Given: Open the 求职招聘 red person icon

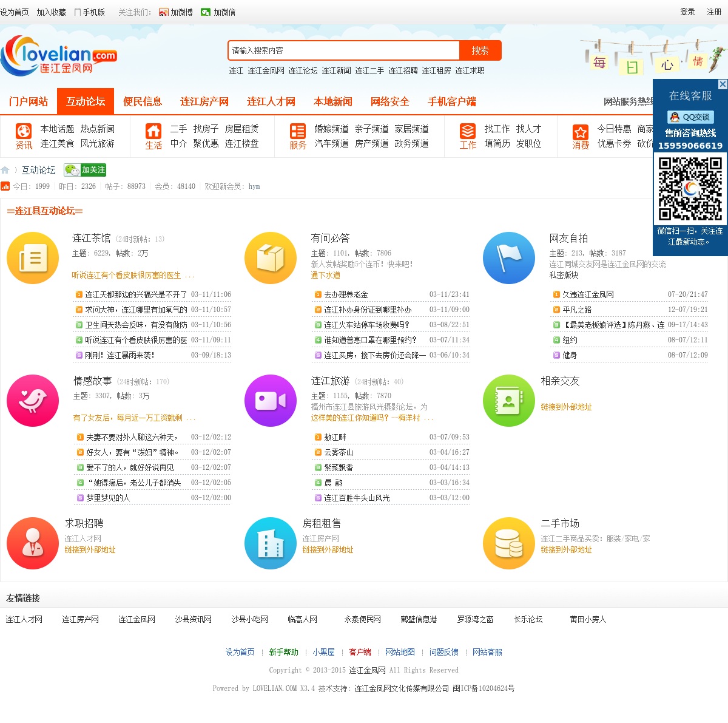Looking at the screenshot, I should [33, 543].
